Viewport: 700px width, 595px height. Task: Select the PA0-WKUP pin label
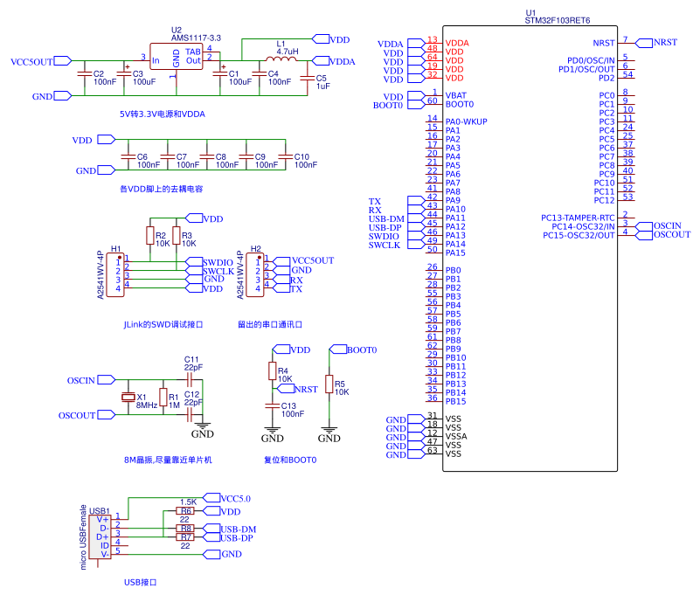[x=466, y=121]
